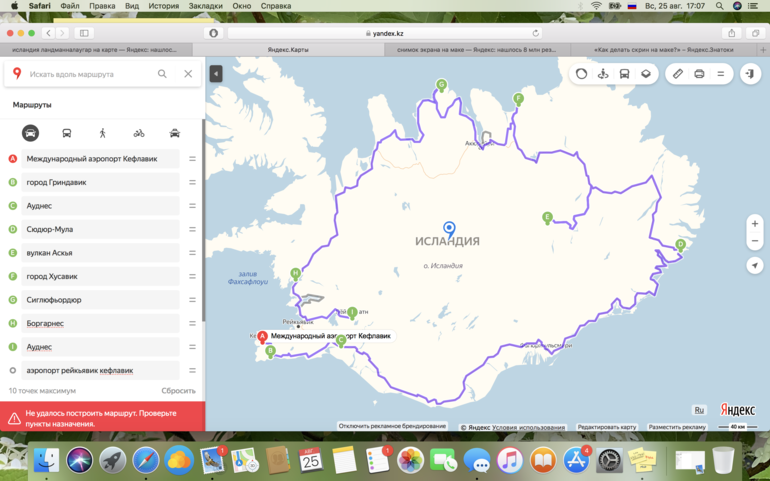Open App Store from the Dock

coord(576,460)
